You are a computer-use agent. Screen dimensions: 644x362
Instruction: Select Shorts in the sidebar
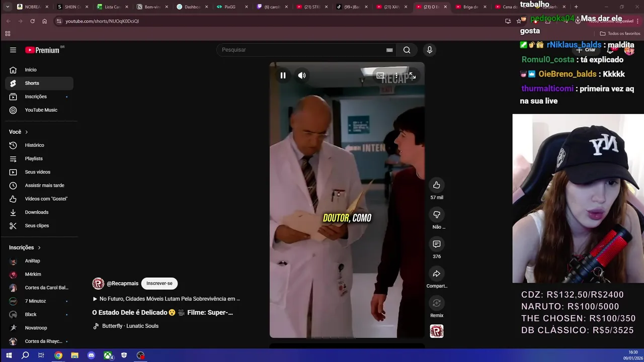[39, 83]
